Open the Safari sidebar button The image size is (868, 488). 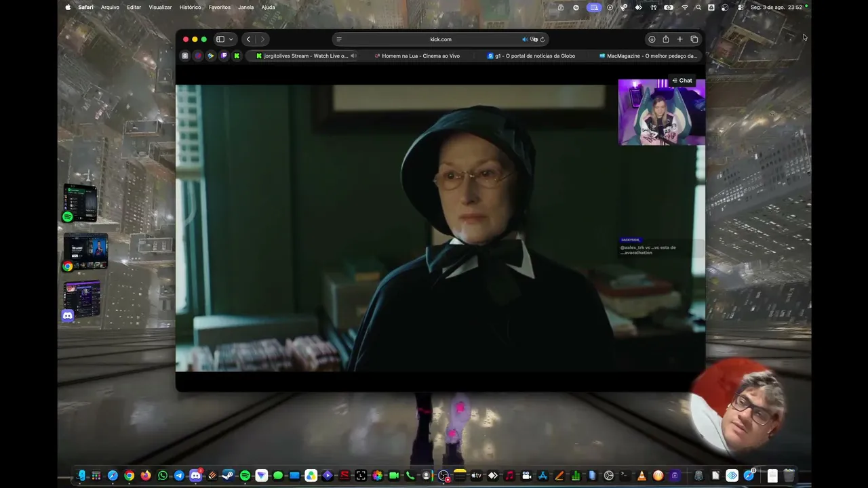[x=220, y=39]
